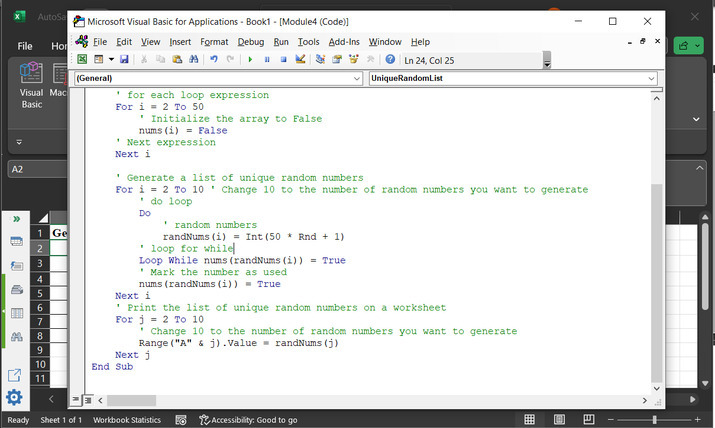This screenshot has width=715, height=428.
Task: Switch to Full Module View toggle
Action: pos(88,400)
